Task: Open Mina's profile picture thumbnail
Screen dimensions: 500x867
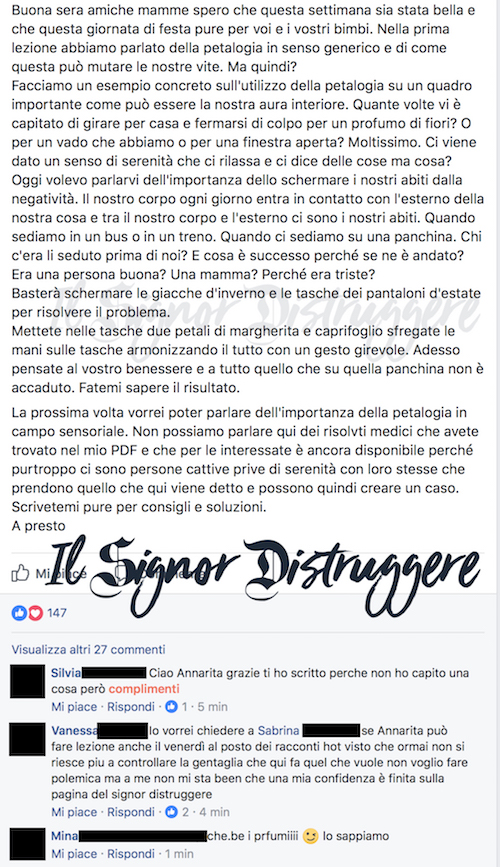Action: (x=28, y=844)
